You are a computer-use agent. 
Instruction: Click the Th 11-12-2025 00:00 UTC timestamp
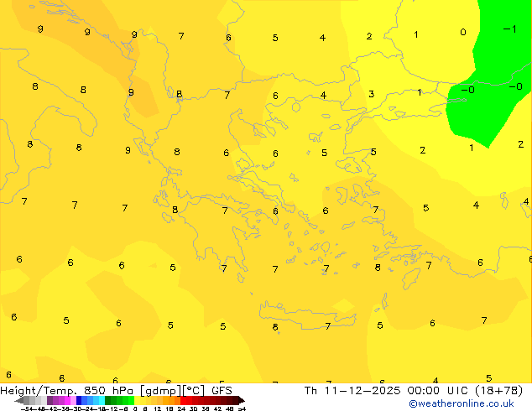[413, 391]
